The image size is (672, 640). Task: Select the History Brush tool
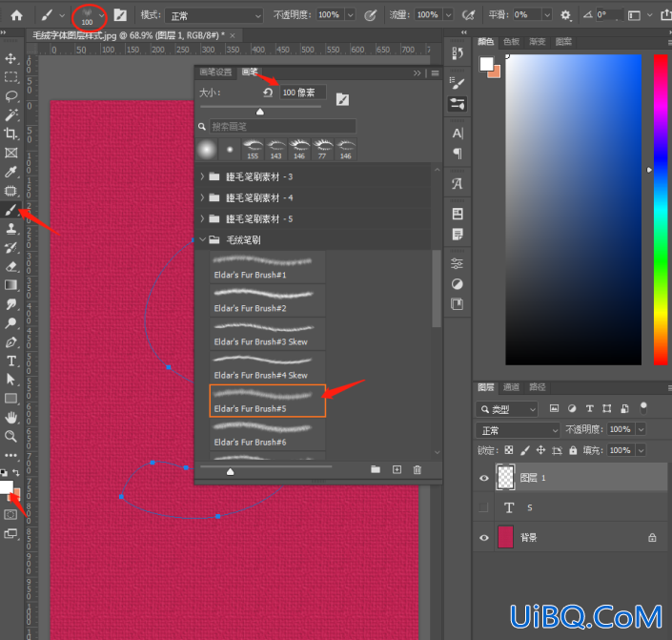[10, 247]
